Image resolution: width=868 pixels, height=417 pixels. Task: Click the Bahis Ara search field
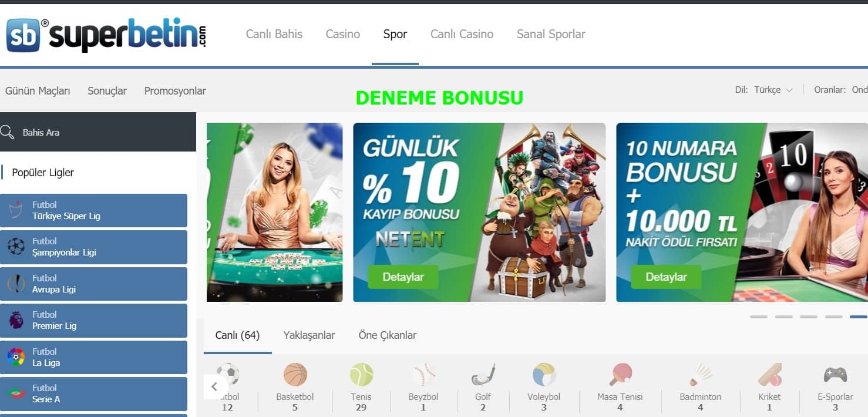[x=98, y=132]
